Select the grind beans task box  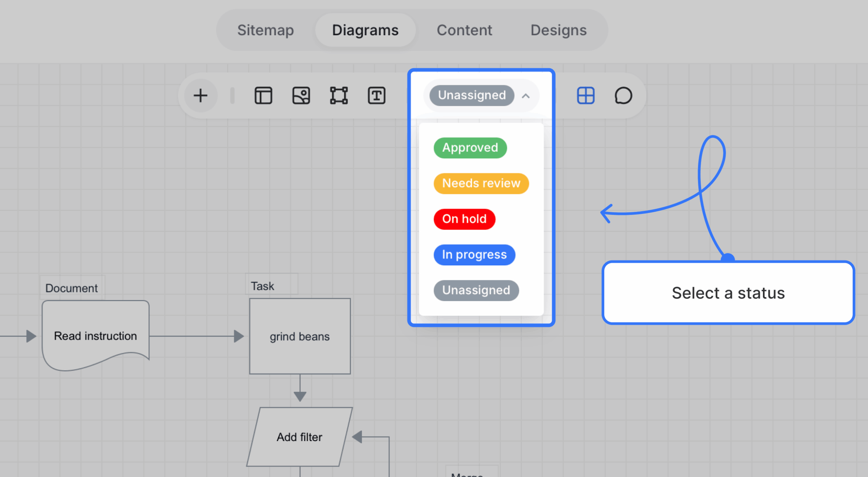pyautogui.click(x=300, y=336)
